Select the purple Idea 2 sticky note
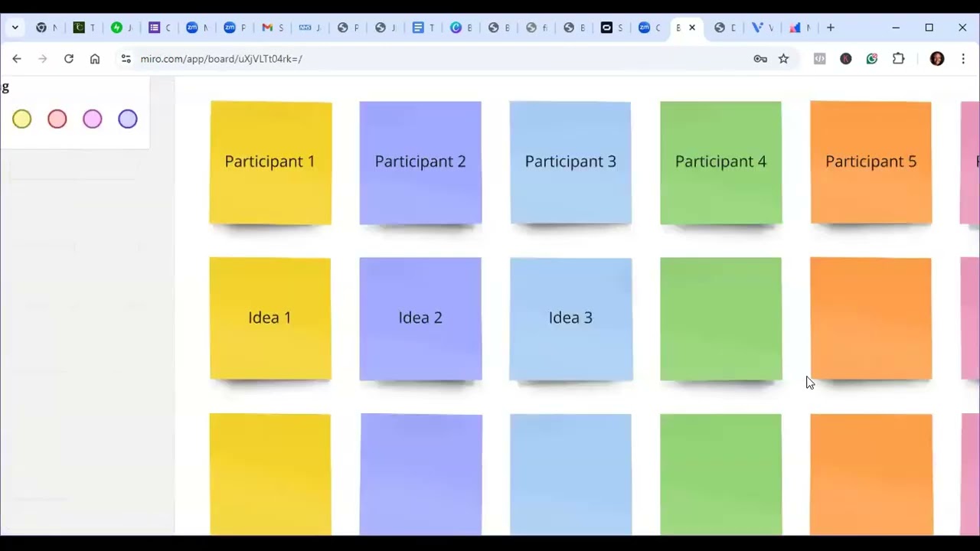 [x=420, y=318]
